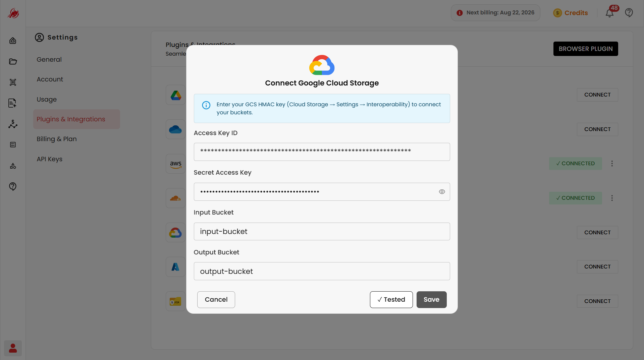
Task: Click the red dragon app logo
Action: coord(13,13)
